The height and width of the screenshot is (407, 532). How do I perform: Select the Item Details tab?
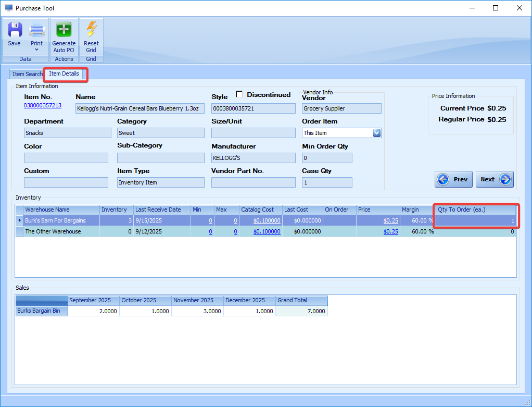pyautogui.click(x=64, y=74)
